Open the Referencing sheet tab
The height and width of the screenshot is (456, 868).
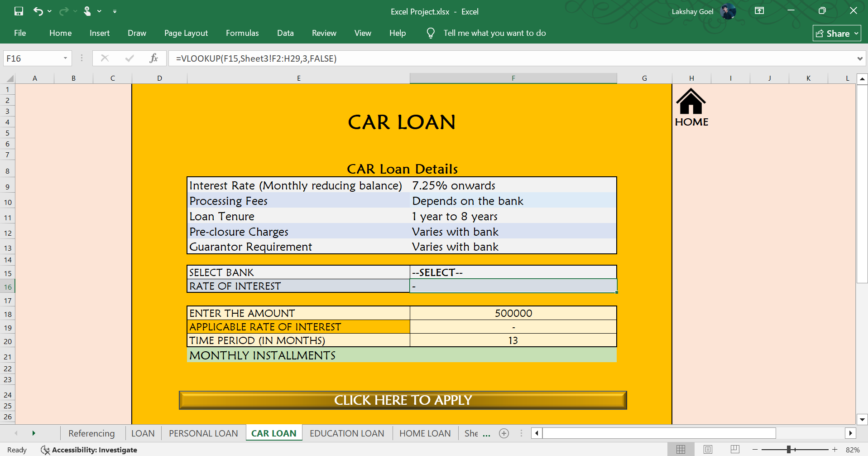click(x=91, y=433)
